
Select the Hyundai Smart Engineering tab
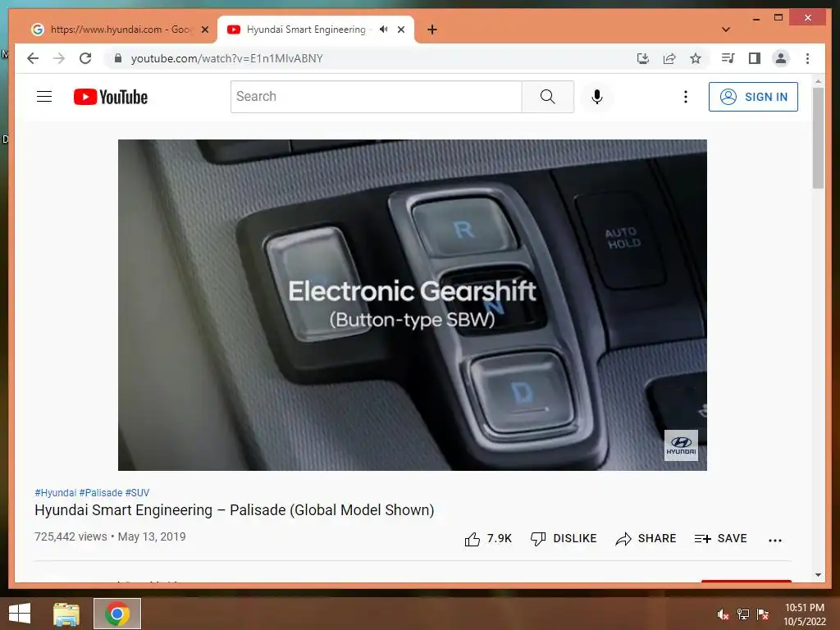(x=305, y=30)
